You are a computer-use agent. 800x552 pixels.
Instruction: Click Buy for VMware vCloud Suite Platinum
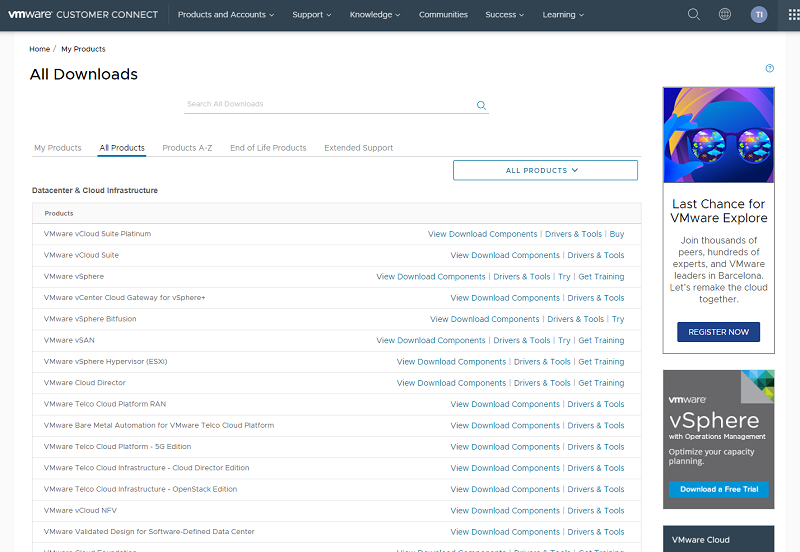[617, 234]
